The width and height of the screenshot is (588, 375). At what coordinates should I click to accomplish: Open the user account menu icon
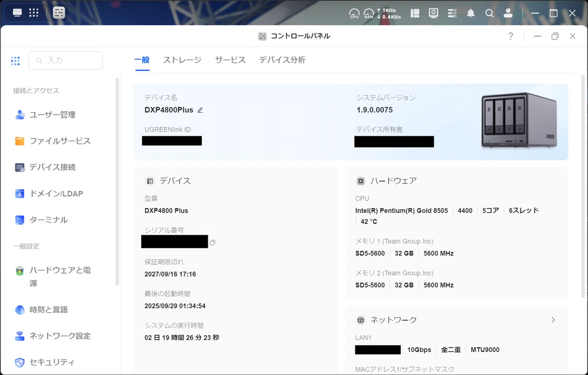[x=507, y=13]
